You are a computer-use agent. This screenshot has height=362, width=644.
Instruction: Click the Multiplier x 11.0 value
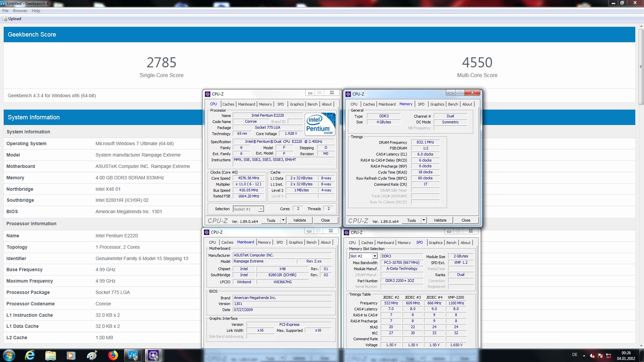(249, 184)
